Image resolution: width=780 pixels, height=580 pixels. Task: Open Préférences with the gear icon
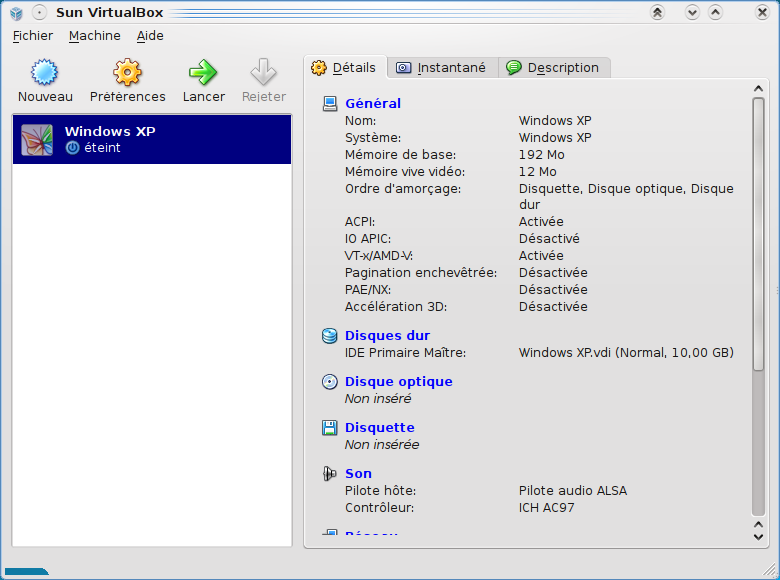coord(127,73)
